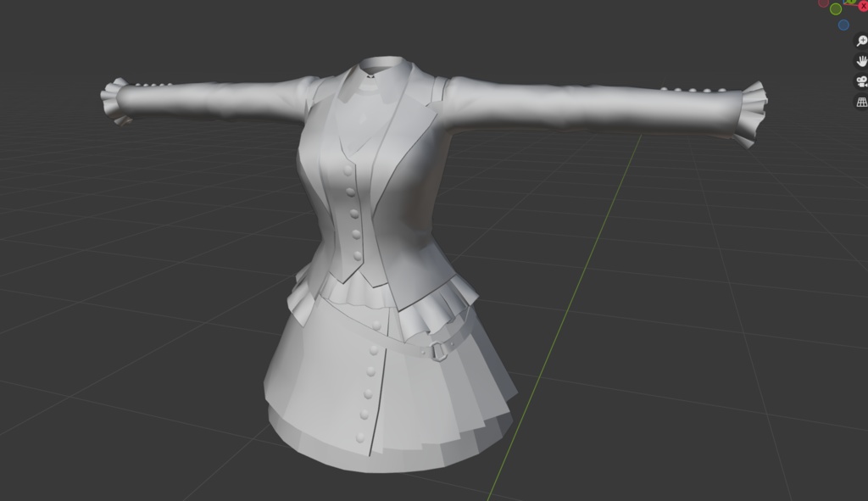Screen dimensions: 868x501
Task: Select the magnifier zoom icon in viewport controls
Action: (861, 40)
